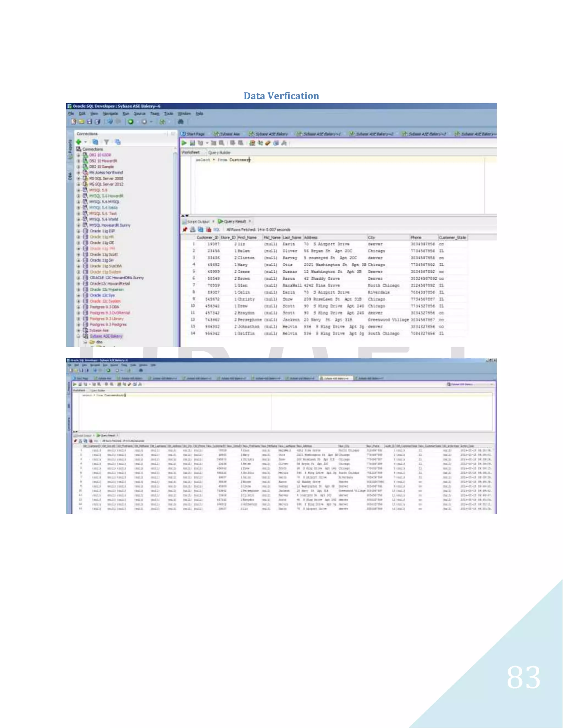The image size is (563, 728).
Task: Collapse the Sybase ASE Bakery connection node
Action: coord(78,336)
